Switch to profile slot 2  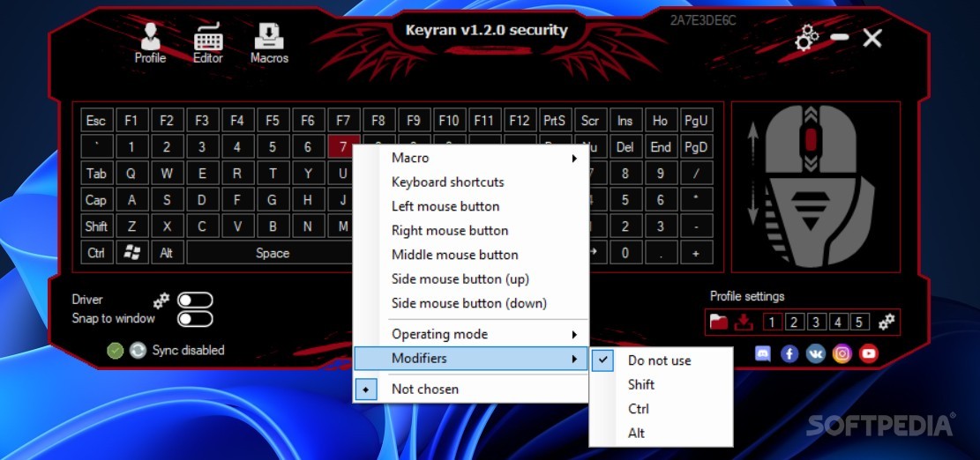coord(794,322)
